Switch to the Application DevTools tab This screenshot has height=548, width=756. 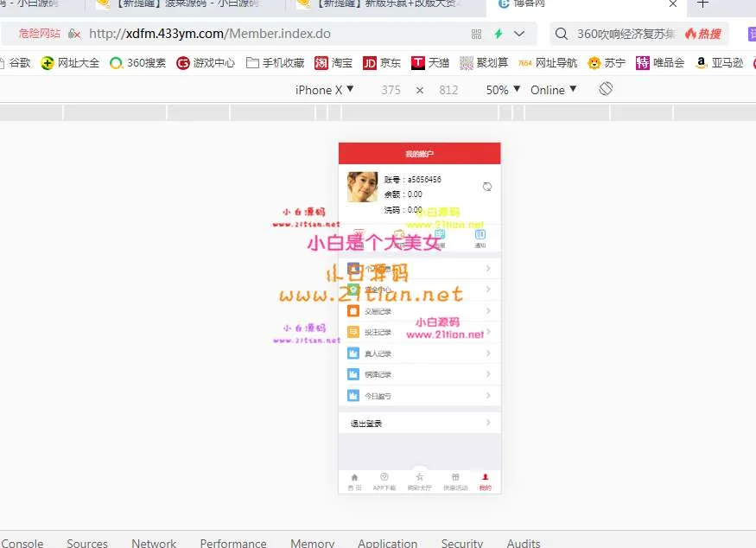click(387, 543)
